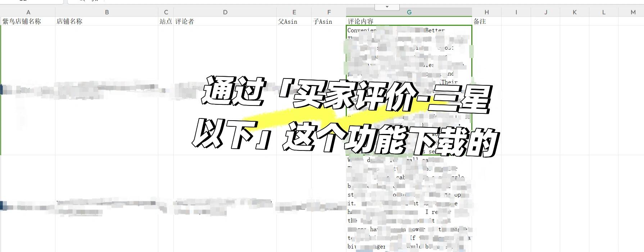Select column A header

tap(28, 12)
